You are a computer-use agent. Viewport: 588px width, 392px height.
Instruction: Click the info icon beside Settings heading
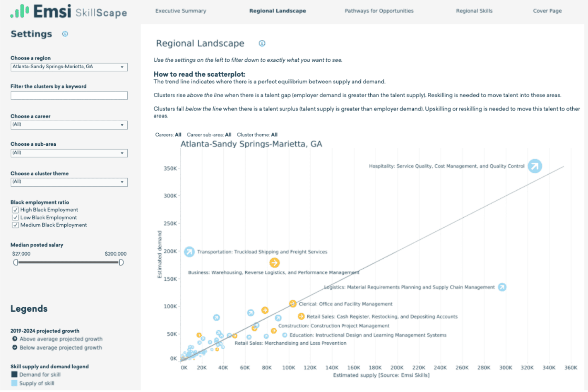coord(65,34)
